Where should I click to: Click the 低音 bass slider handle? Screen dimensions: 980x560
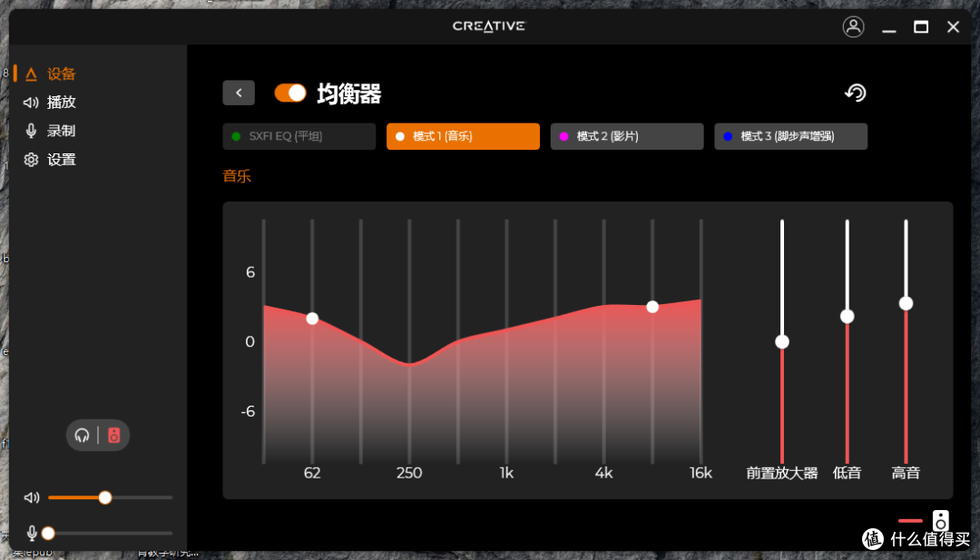[x=847, y=316]
